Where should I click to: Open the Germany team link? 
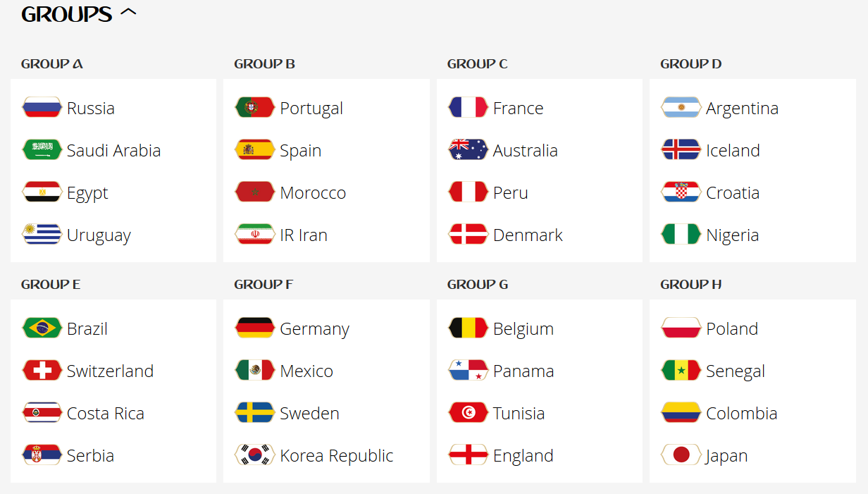(314, 329)
